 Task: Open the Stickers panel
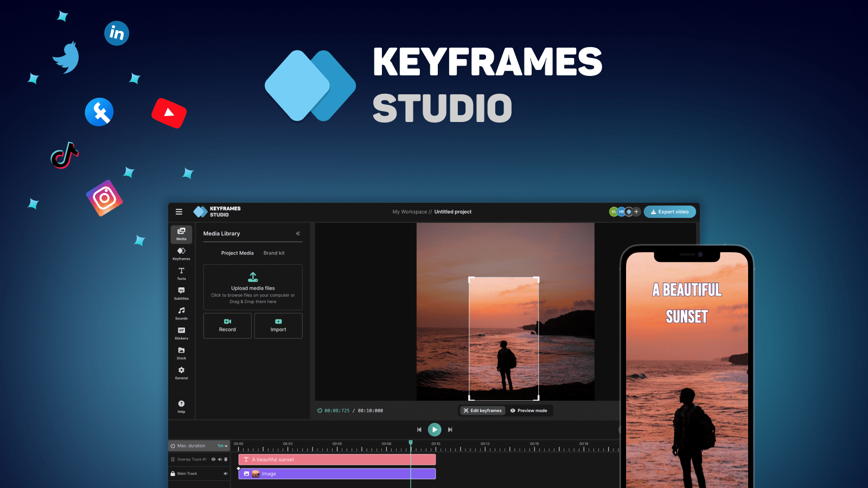coord(181,332)
